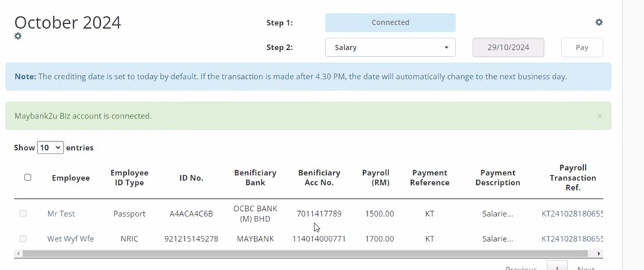Open Wet Wyf Wfe employee link
Viewport: 644px width, 270px height.
[71, 238]
